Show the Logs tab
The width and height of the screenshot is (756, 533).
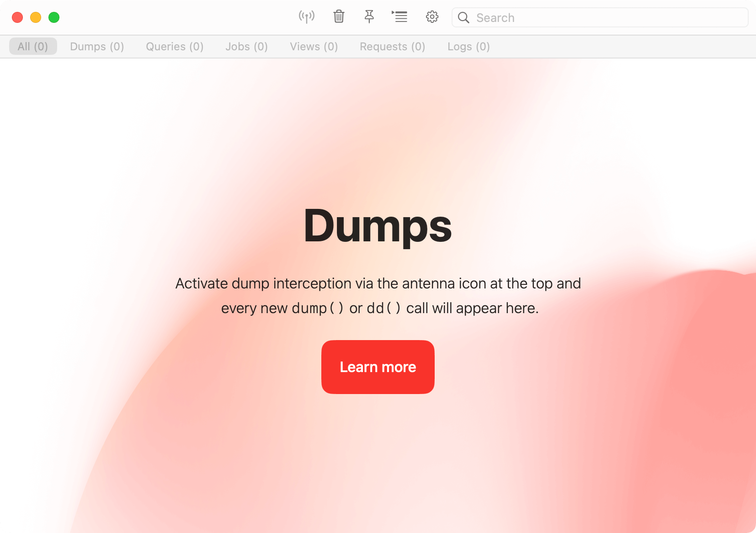(x=469, y=46)
